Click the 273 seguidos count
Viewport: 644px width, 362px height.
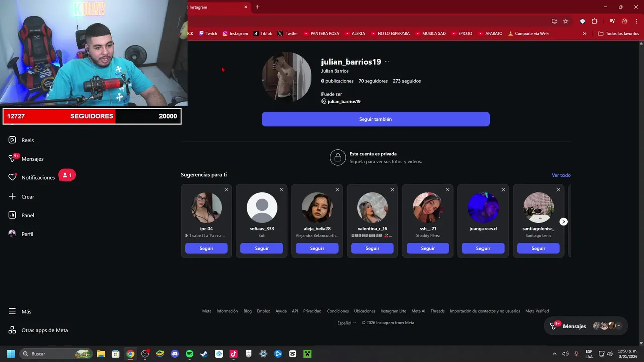point(407,81)
